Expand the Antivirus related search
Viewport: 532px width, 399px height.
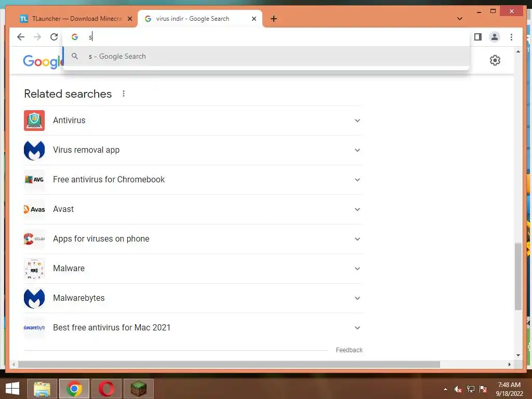pyautogui.click(x=357, y=121)
